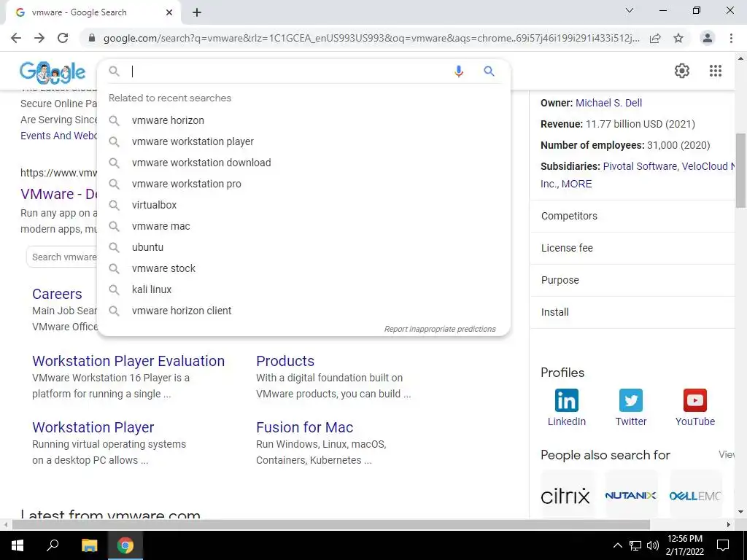Select suggestion vmware mac
Image resolution: width=747 pixels, height=560 pixels.
[x=303, y=226]
